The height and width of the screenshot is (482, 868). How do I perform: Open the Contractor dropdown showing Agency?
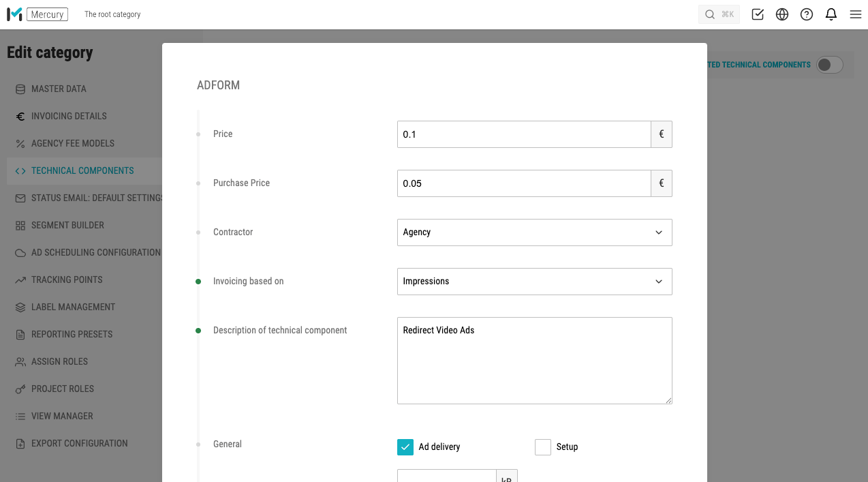pos(535,232)
